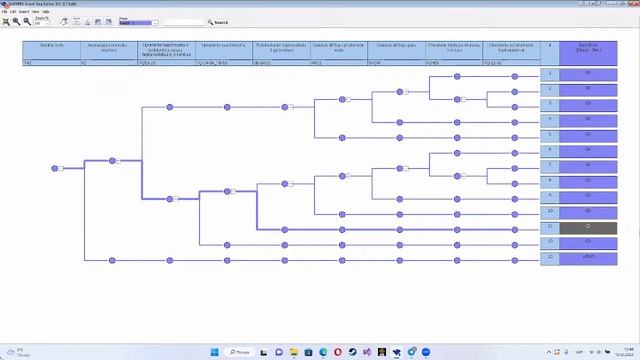Collapse expander splitting sequences 7 and 8
Viewport: 640px width, 360px height.
(464, 176)
